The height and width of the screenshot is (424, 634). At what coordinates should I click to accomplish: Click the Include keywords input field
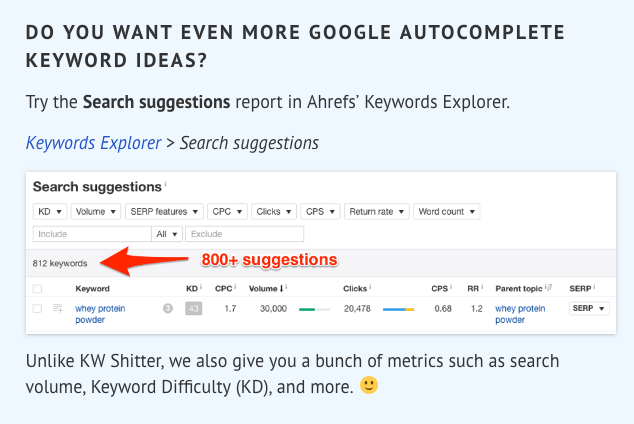(x=91, y=234)
